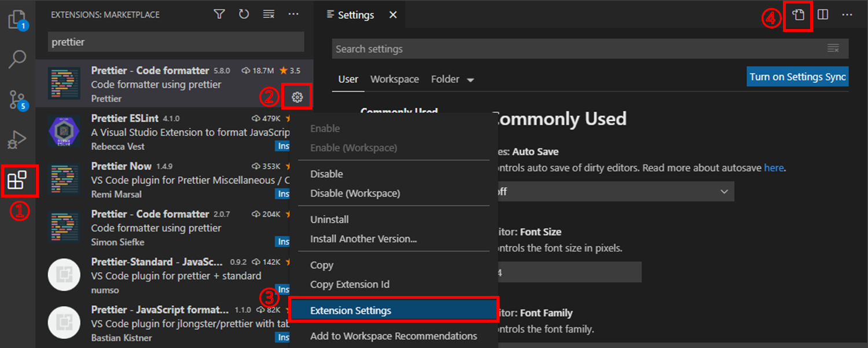The width and height of the screenshot is (868, 348).
Task: Click publisher name Remi Marsal
Action: 116,194
